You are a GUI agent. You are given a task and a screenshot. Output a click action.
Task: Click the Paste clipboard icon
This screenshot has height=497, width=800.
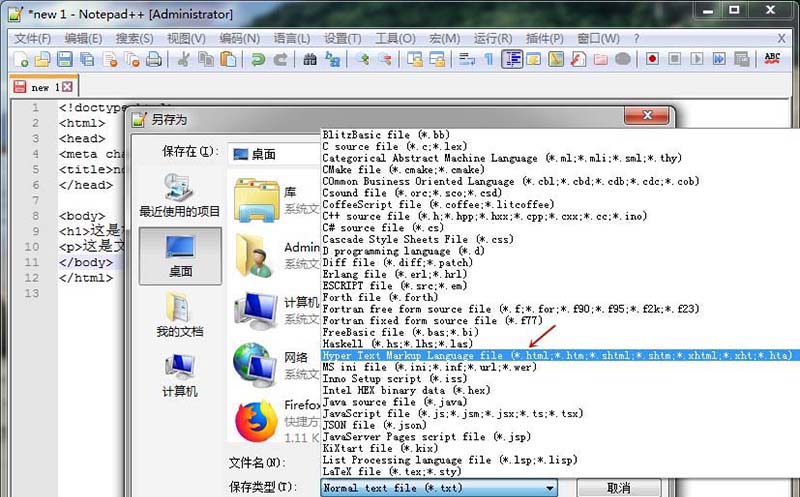pos(228,59)
